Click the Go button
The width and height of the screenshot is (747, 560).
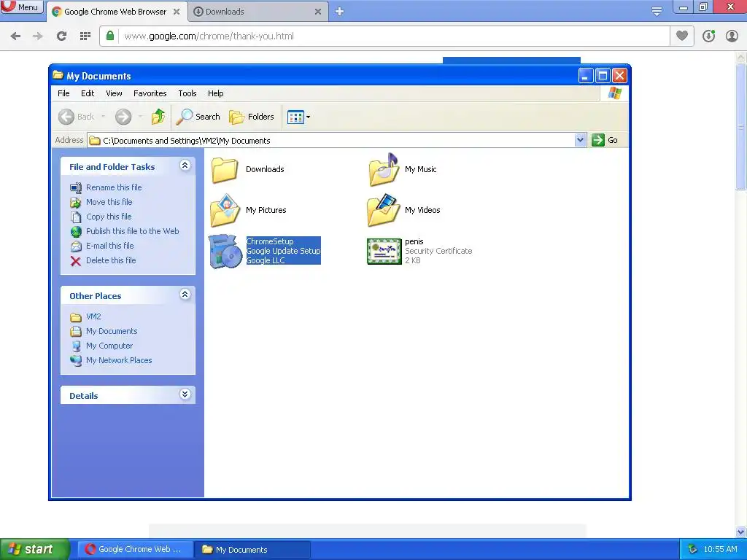(605, 140)
